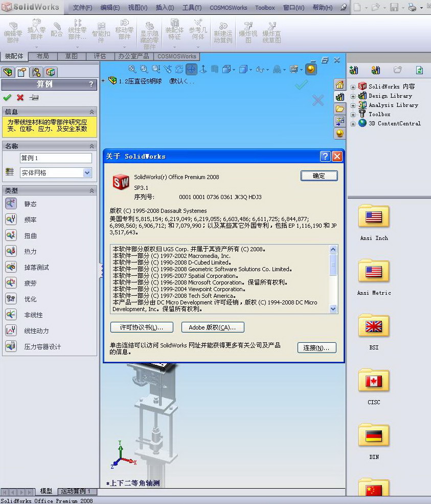Click the pushpin icon in study panel
The image size is (431, 504).
[34, 97]
